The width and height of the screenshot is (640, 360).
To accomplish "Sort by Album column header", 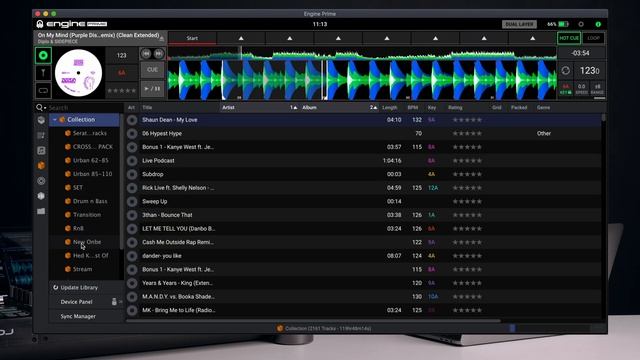I will [x=339, y=107].
